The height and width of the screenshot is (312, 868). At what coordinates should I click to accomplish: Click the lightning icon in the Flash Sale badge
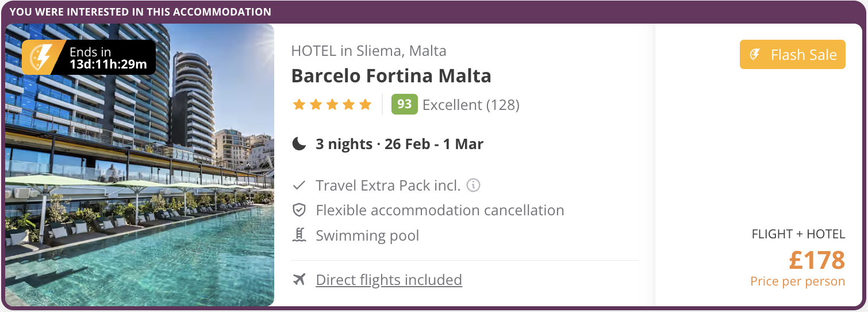point(755,55)
